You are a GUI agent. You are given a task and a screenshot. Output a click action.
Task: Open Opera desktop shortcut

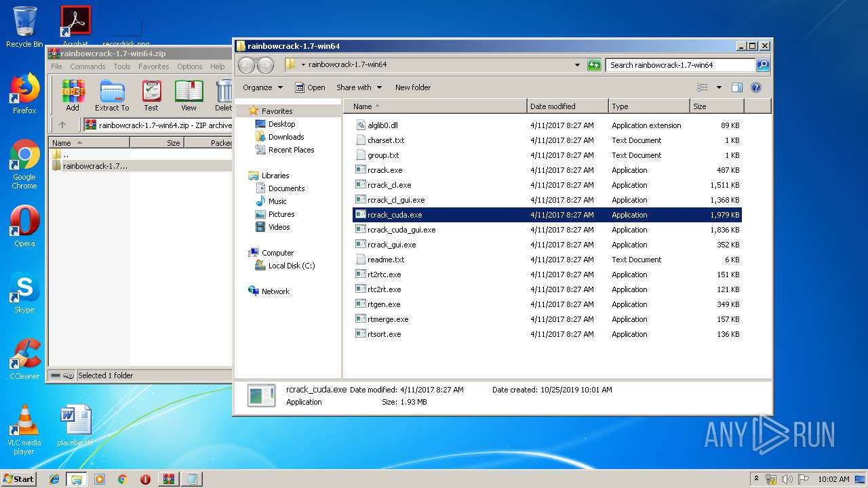click(x=24, y=226)
